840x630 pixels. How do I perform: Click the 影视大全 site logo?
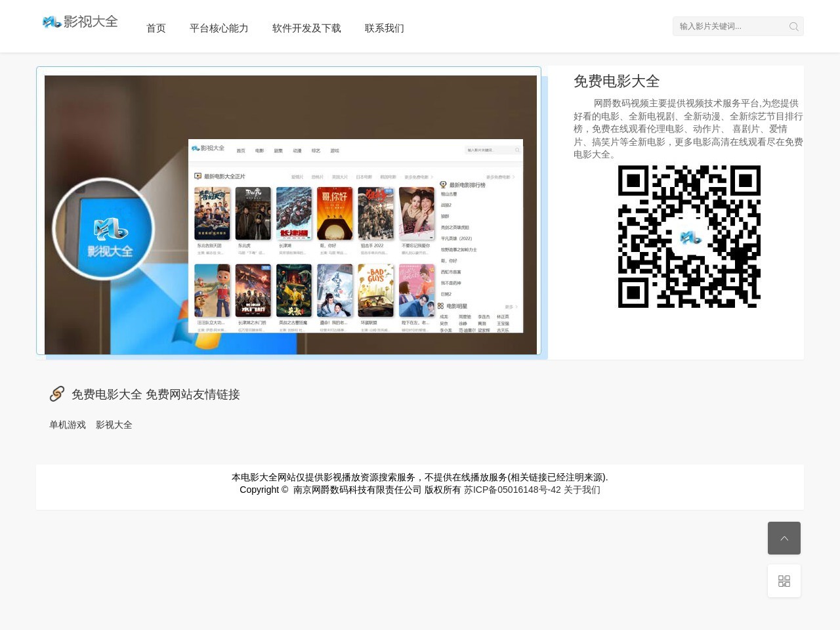pos(80,22)
